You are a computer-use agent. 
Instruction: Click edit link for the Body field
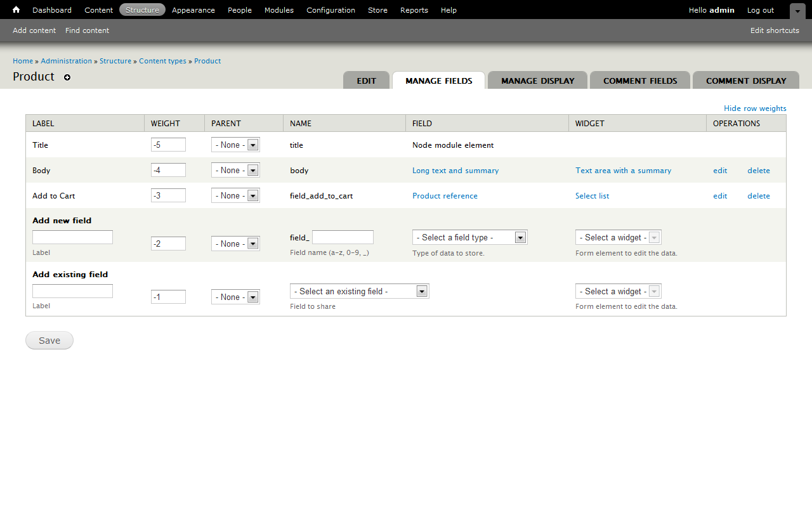(720, 171)
